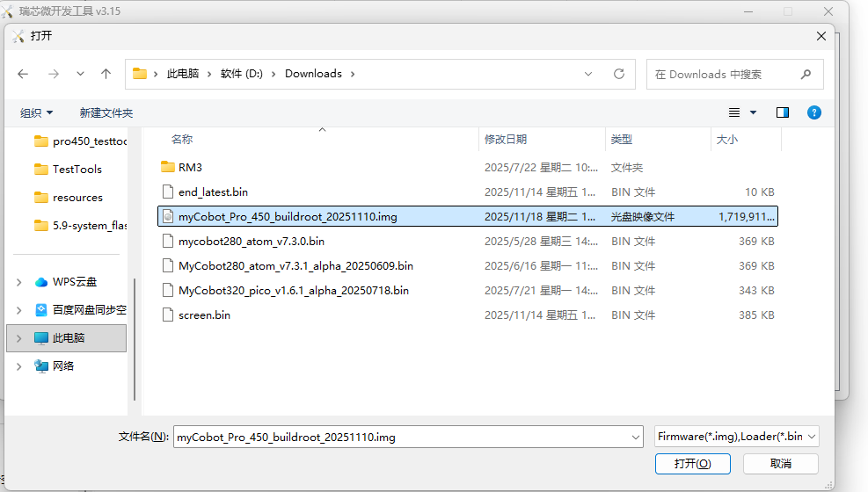Sort by 修改日期 column header

[506, 140]
